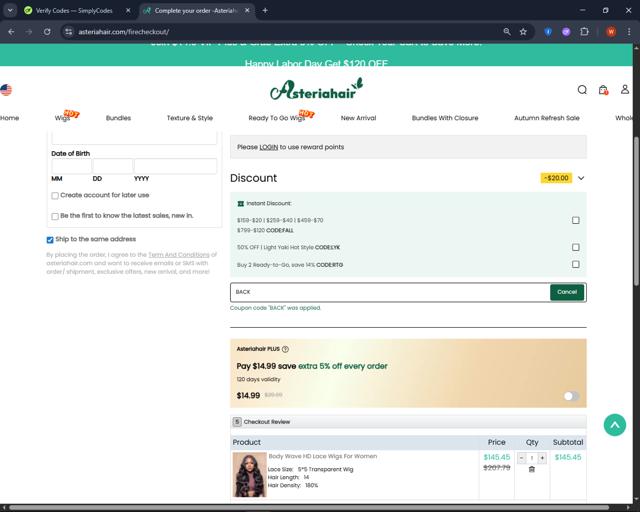This screenshot has width=640, height=512.
Task: Click the blue extension icon in toolbar
Action: coord(548,31)
